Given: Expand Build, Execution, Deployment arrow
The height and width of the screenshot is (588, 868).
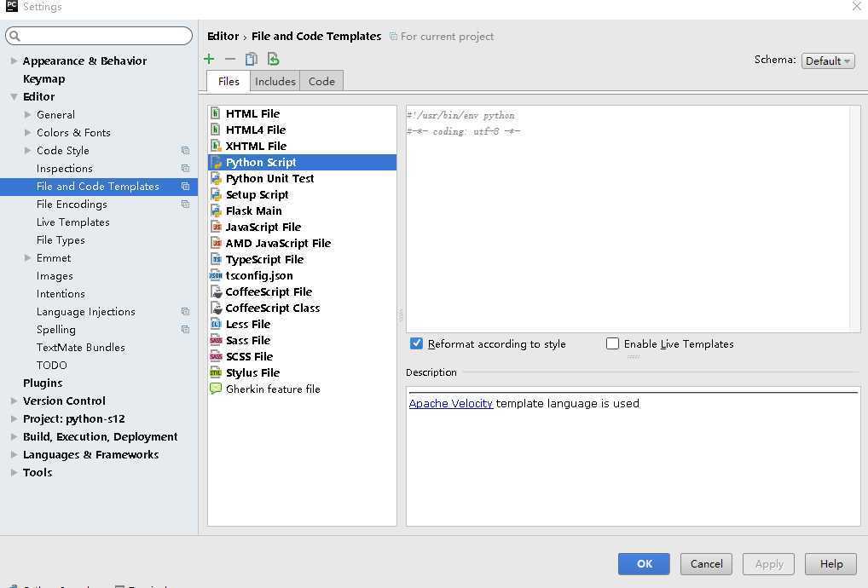Looking at the screenshot, I should (x=14, y=436).
